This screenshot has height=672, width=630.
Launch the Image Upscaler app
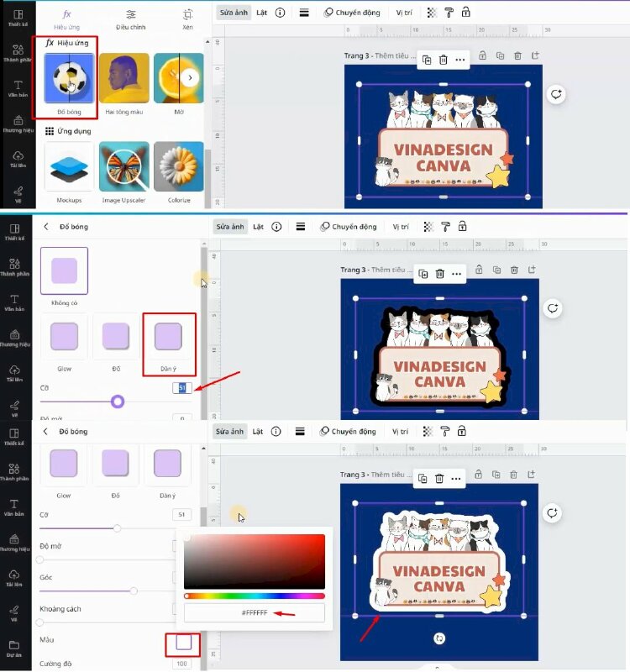click(124, 166)
